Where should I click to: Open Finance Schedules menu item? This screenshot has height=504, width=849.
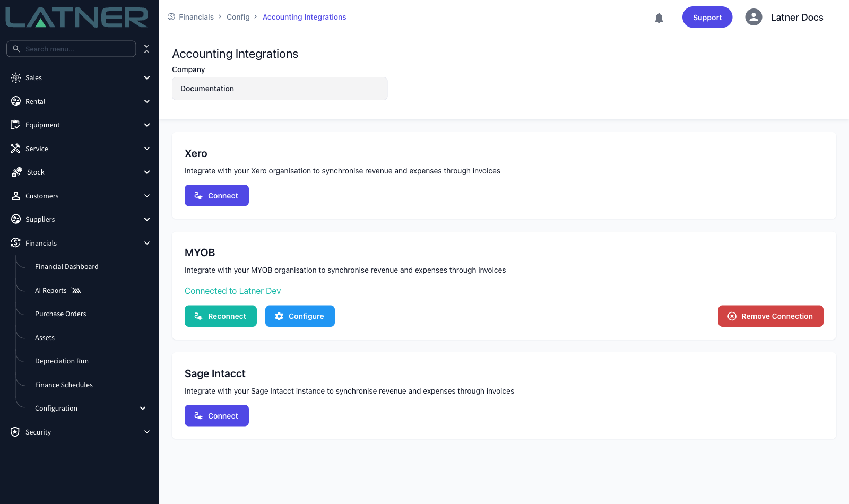(64, 385)
